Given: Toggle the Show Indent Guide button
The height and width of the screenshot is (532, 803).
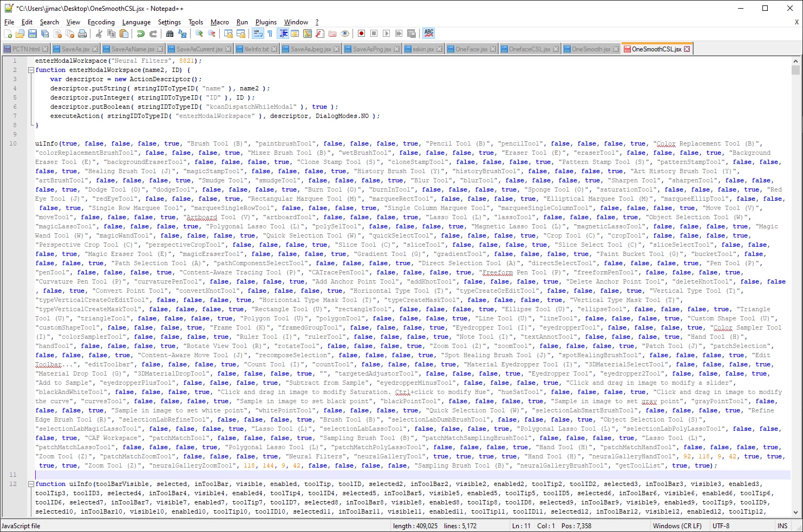Looking at the screenshot, I should coord(283,34).
